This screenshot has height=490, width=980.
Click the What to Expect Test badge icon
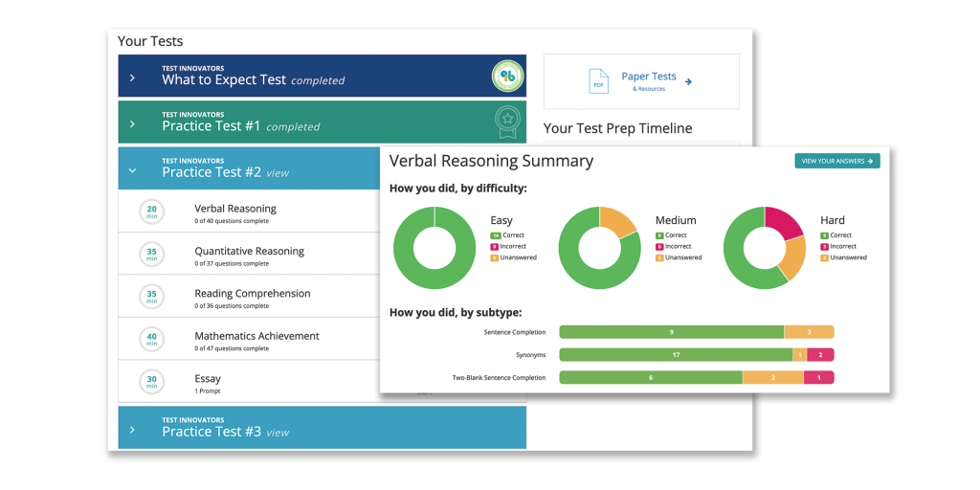507,76
